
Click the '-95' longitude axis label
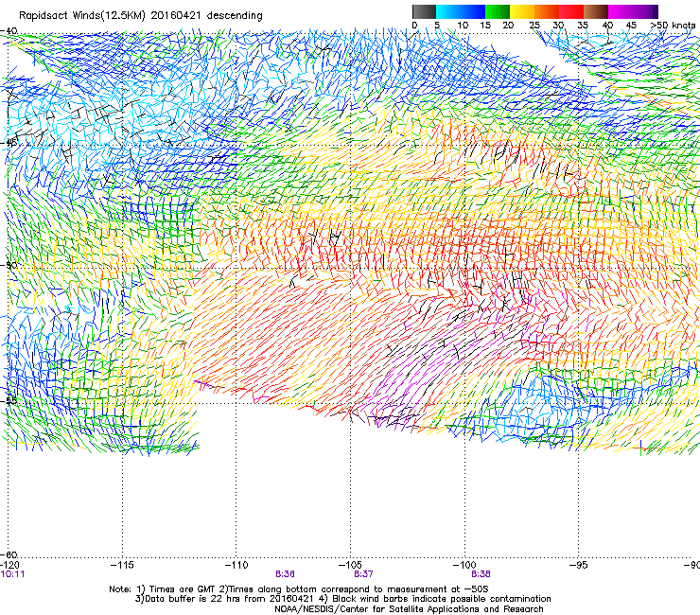pyautogui.click(x=579, y=565)
